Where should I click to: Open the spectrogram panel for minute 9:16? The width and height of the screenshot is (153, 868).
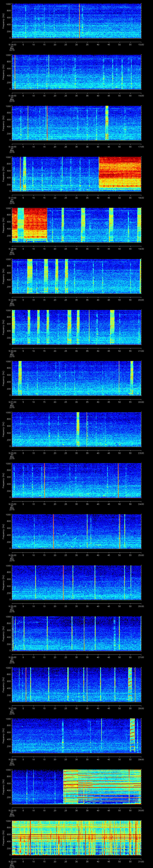point(76,123)
